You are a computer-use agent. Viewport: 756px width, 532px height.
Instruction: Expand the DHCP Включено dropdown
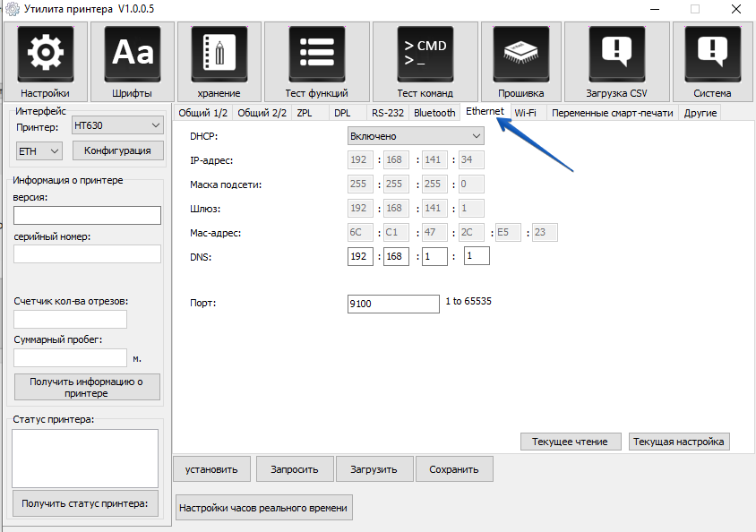tap(416, 136)
